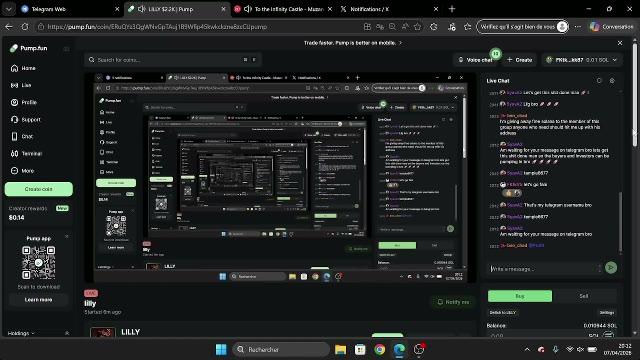Open Support from the sidebar
This screenshot has height=360, width=640.
pyautogui.click(x=25, y=120)
